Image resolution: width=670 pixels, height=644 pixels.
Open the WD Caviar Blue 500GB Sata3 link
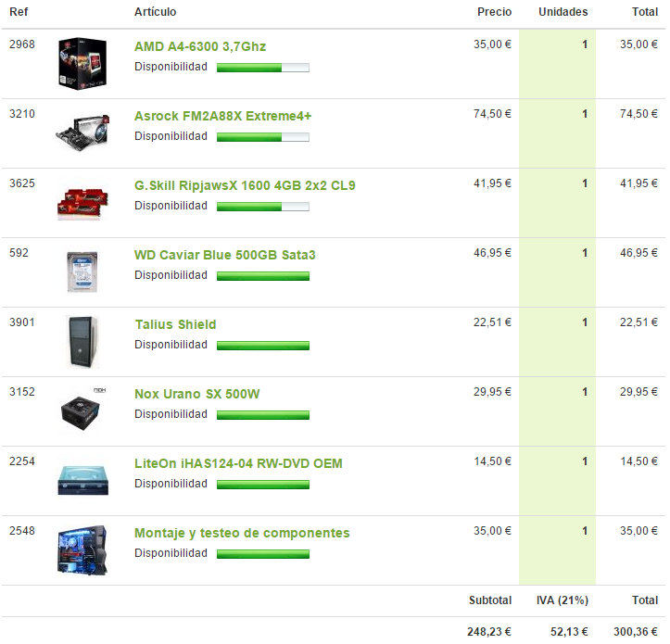(x=225, y=255)
